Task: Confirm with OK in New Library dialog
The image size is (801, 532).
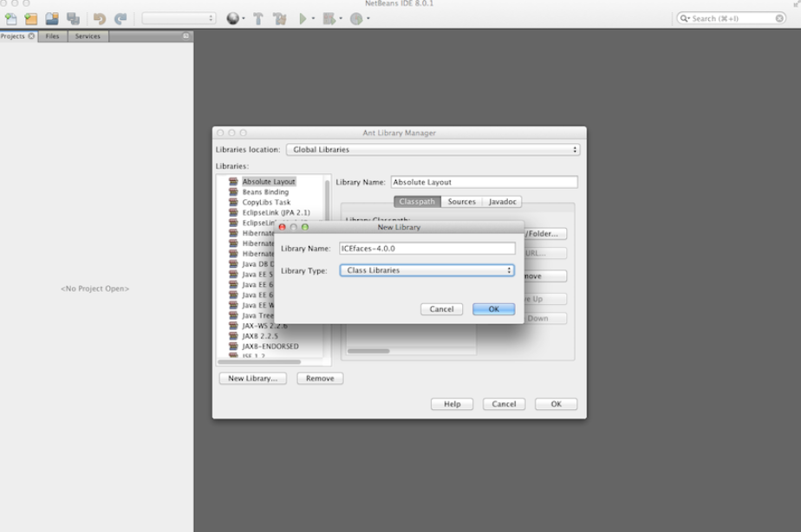Action: coord(493,309)
